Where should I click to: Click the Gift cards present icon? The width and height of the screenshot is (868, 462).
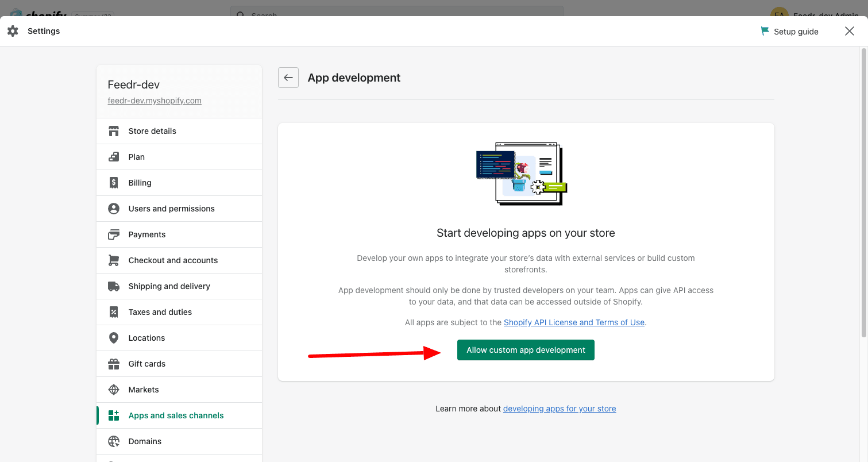[114, 364]
